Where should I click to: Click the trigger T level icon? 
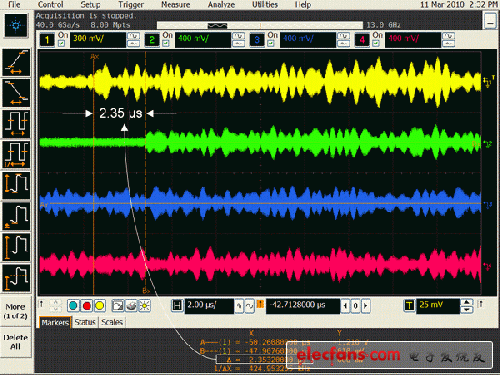(409, 305)
